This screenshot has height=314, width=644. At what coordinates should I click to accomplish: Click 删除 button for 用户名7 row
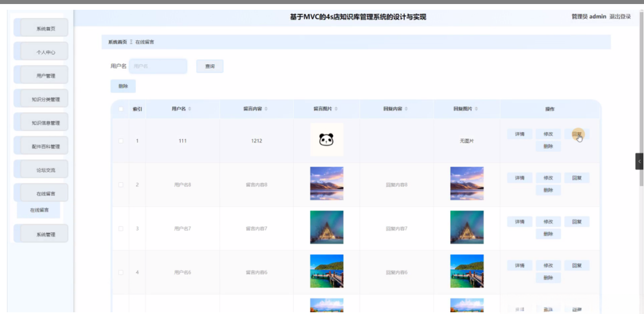click(x=549, y=234)
